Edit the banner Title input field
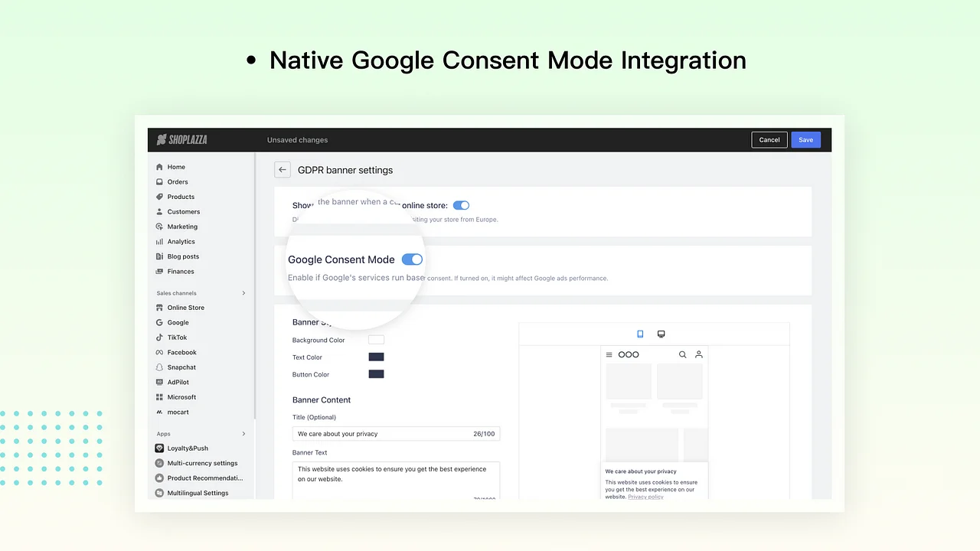This screenshot has height=551, width=980. (x=396, y=433)
